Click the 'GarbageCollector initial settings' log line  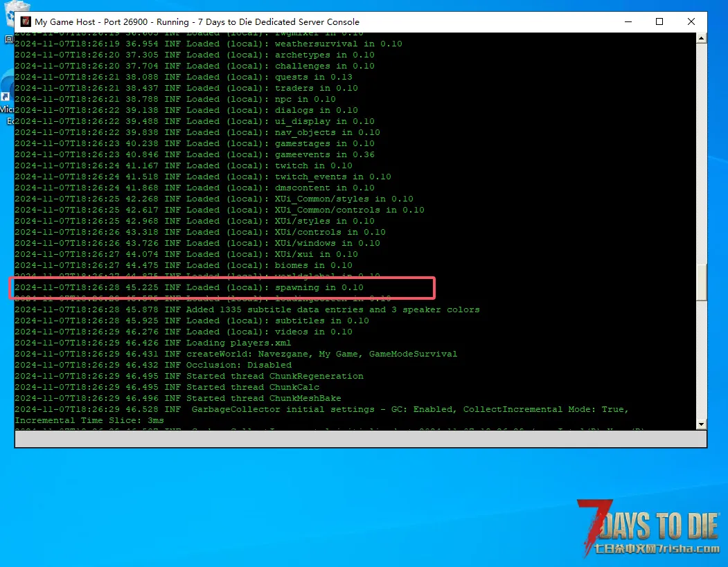point(321,409)
